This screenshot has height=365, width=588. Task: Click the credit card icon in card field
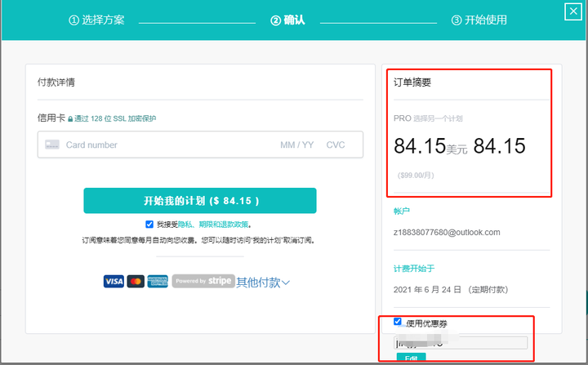click(x=52, y=145)
